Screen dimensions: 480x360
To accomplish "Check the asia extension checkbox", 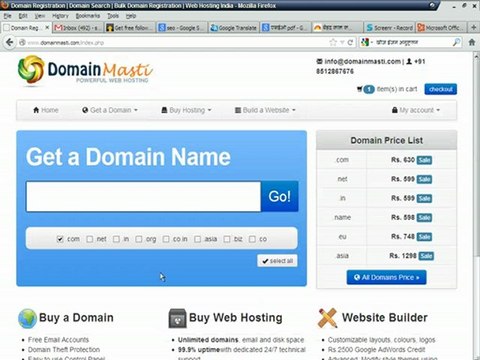I will point(198,239).
